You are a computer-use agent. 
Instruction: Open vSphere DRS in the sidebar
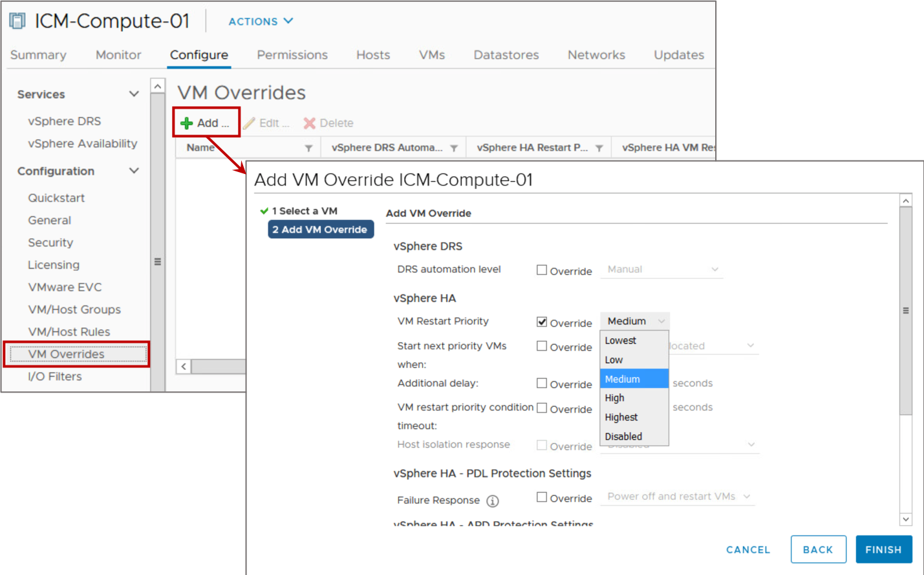coord(65,121)
